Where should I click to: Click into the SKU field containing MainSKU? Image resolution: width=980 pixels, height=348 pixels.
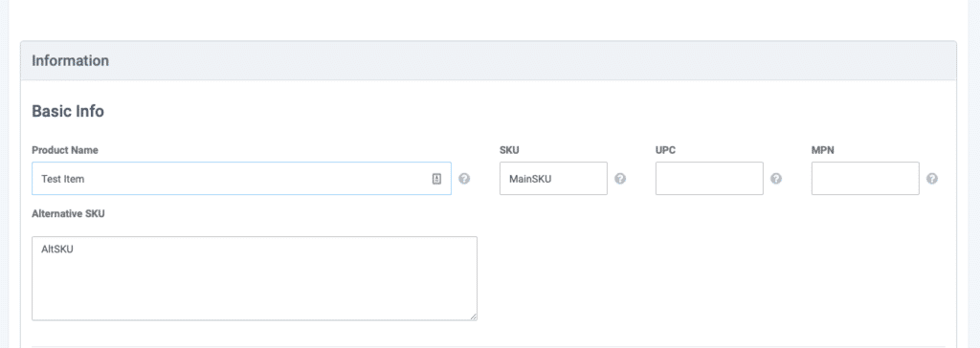553,179
